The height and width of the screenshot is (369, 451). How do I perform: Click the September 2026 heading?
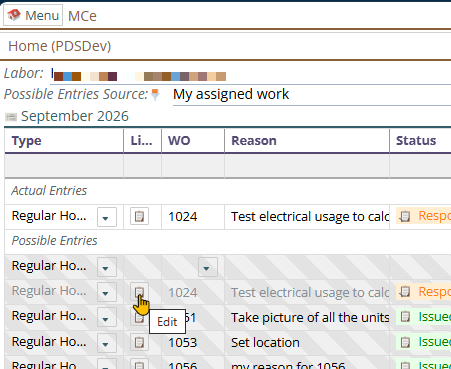click(75, 116)
